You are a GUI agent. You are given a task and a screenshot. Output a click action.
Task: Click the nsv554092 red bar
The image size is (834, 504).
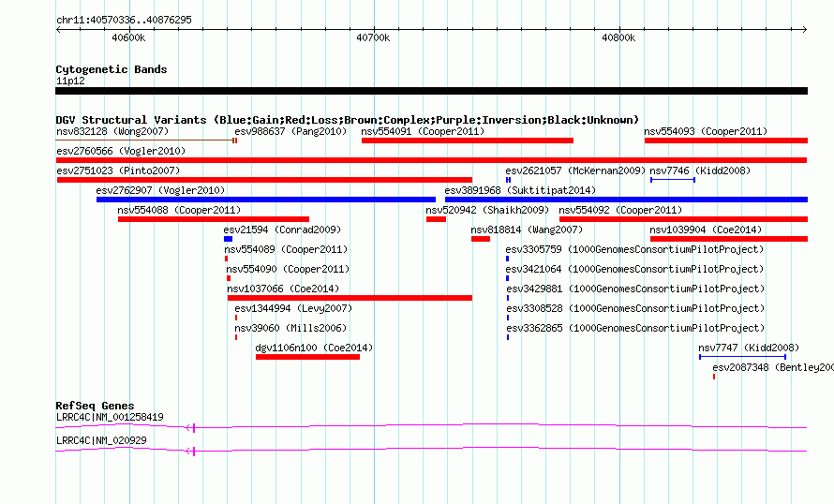tap(683, 219)
